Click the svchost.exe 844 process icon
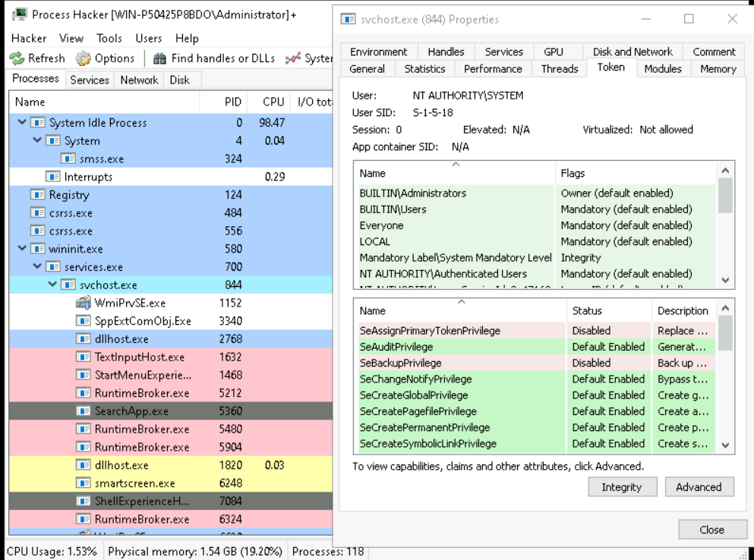 coord(68,285)
